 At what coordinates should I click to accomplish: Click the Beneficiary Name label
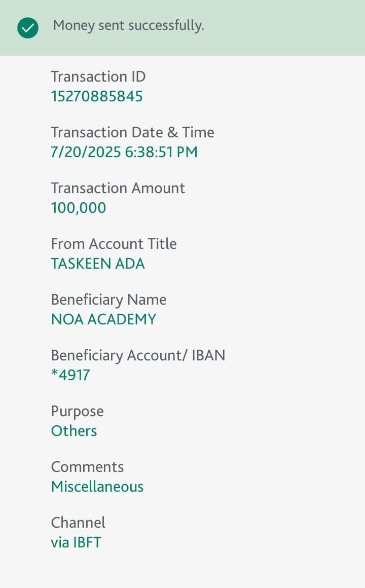coord(108,300)
